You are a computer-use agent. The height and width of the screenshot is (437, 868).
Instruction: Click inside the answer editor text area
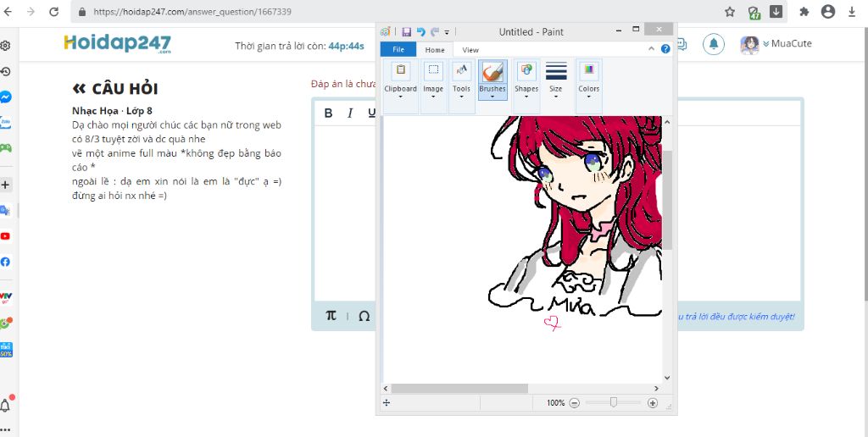tap(345, 213)
